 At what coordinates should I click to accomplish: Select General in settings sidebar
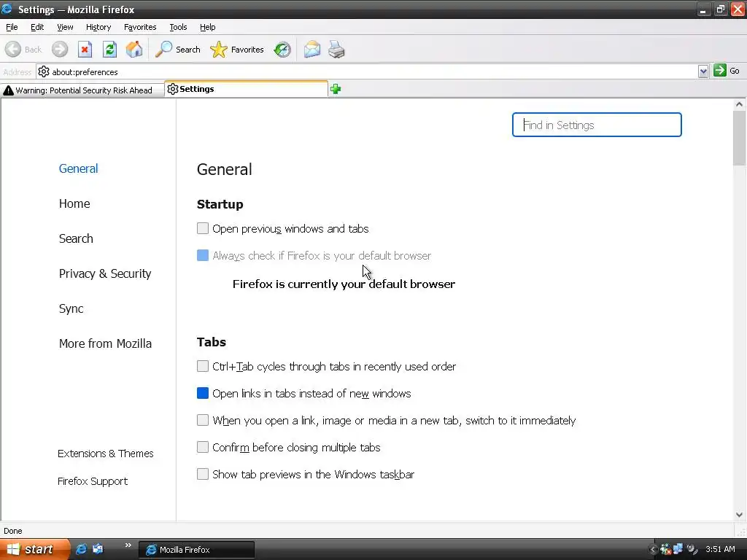(x=79, y=168)
